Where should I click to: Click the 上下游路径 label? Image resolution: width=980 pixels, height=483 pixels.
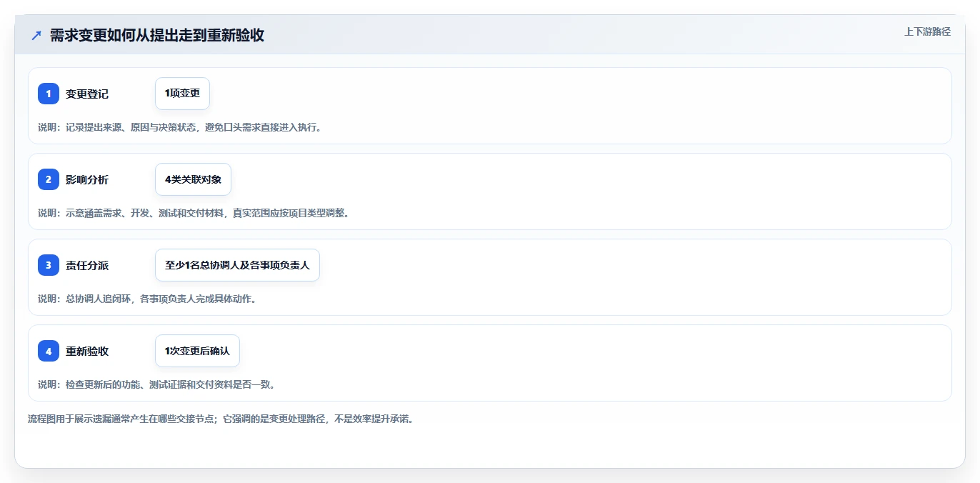927,31
